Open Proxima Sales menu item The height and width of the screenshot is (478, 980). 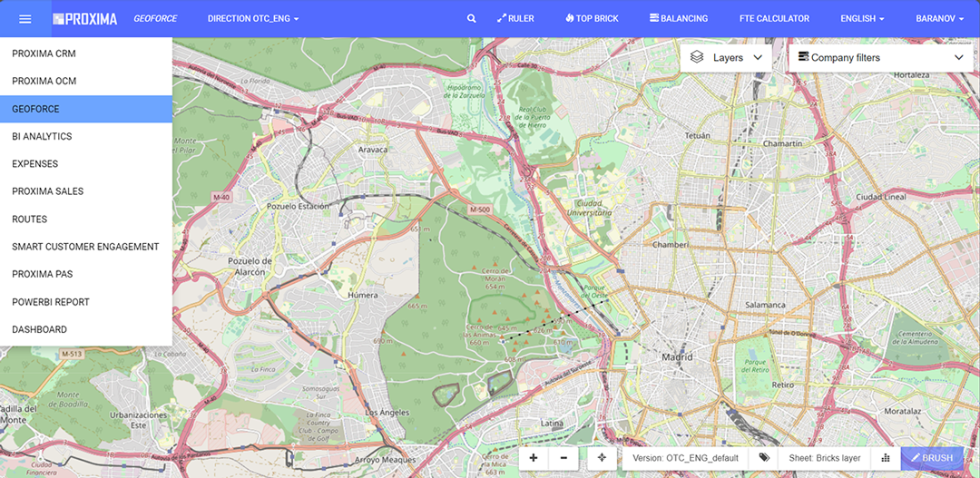(x=86, y=191)
